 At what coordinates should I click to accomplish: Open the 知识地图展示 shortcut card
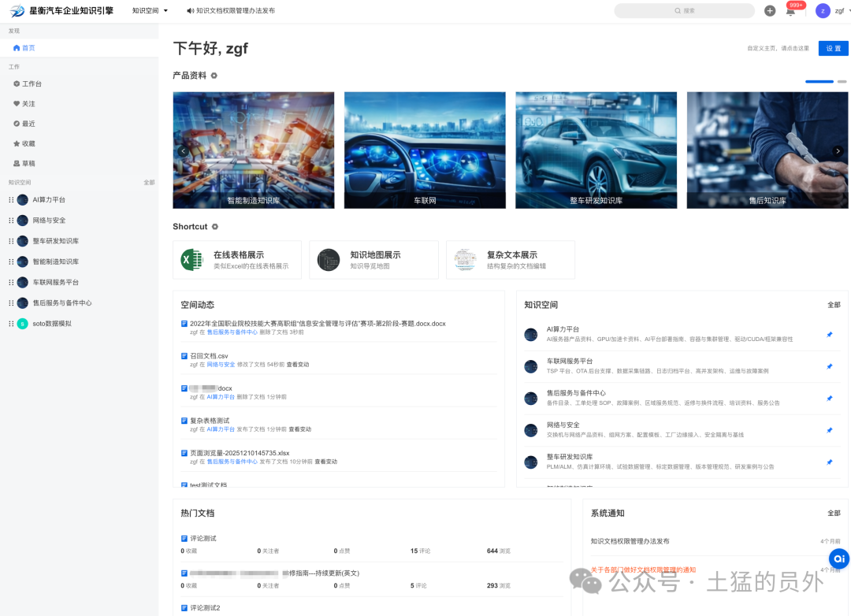click(x=374, y=260)
